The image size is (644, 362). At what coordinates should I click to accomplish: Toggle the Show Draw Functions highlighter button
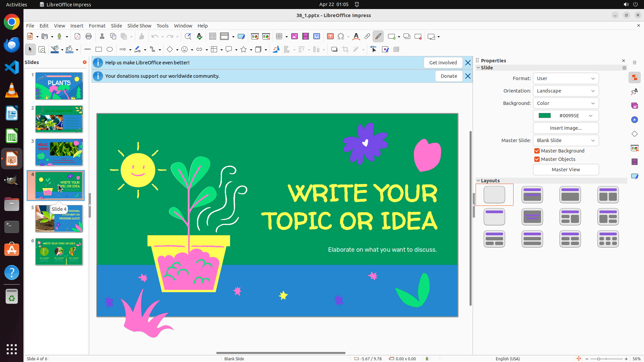(x=378, y=37)
